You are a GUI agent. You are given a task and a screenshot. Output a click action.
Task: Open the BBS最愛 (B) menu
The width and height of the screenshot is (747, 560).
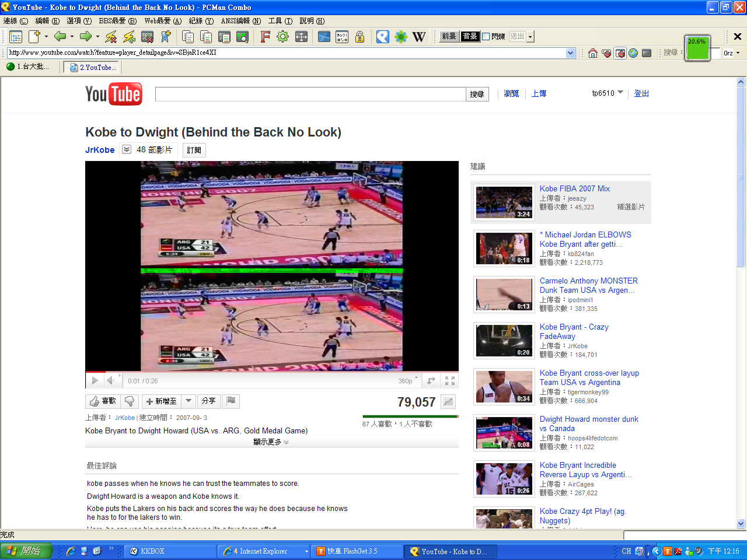pos(117,21)
